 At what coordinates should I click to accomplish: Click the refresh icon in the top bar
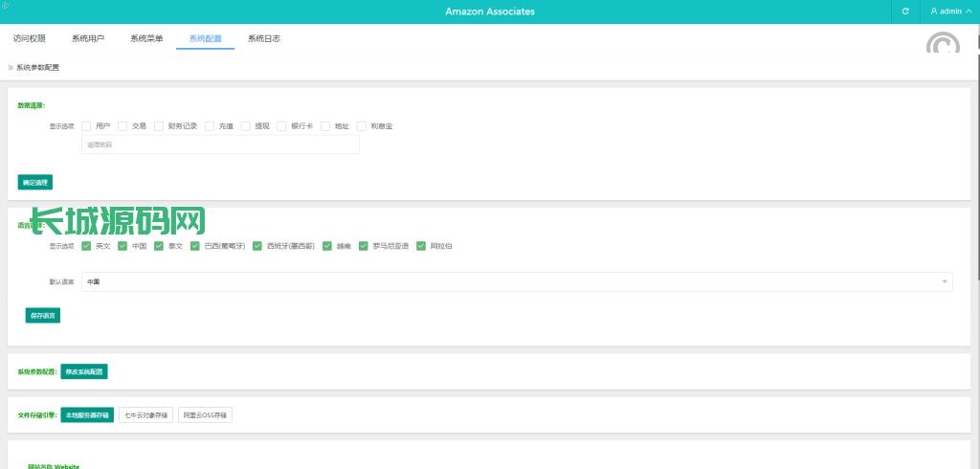(x=905, y=11)
